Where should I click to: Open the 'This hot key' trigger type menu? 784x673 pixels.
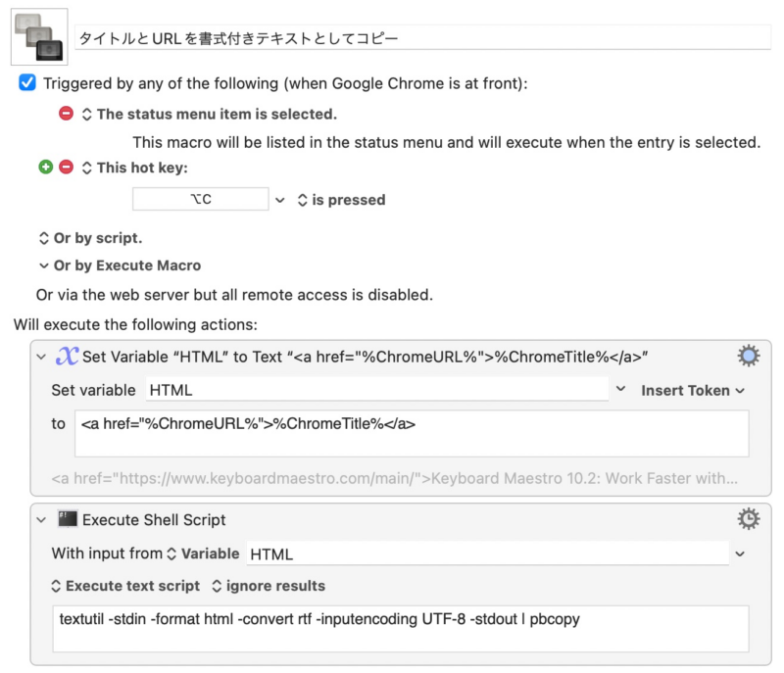[x=135, y=168]
